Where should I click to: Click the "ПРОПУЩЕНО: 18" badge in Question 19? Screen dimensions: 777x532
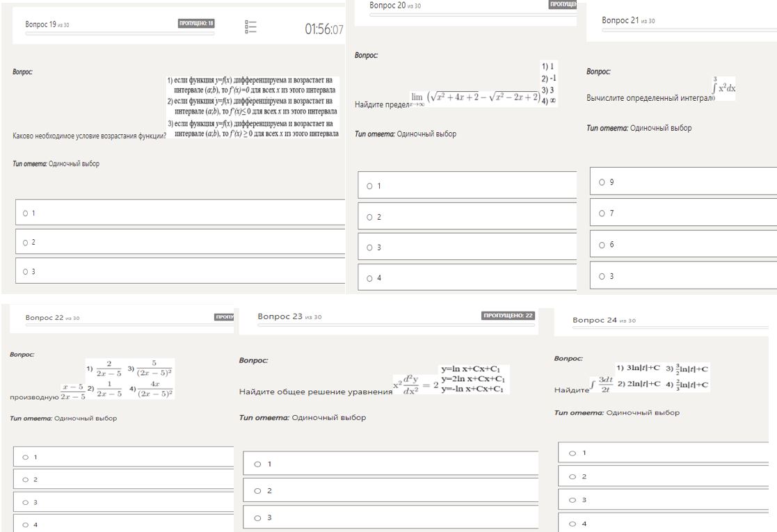pos(197,24)
